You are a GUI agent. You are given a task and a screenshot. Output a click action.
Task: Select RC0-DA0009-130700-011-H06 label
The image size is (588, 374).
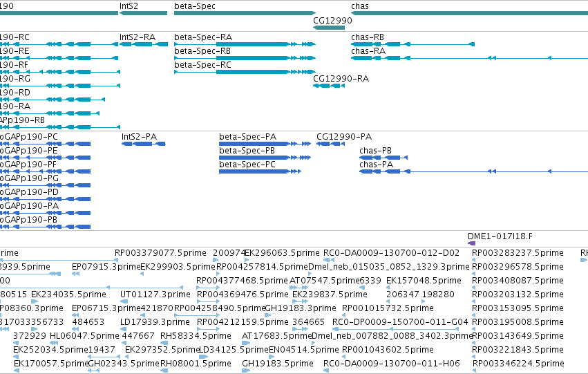392,364
